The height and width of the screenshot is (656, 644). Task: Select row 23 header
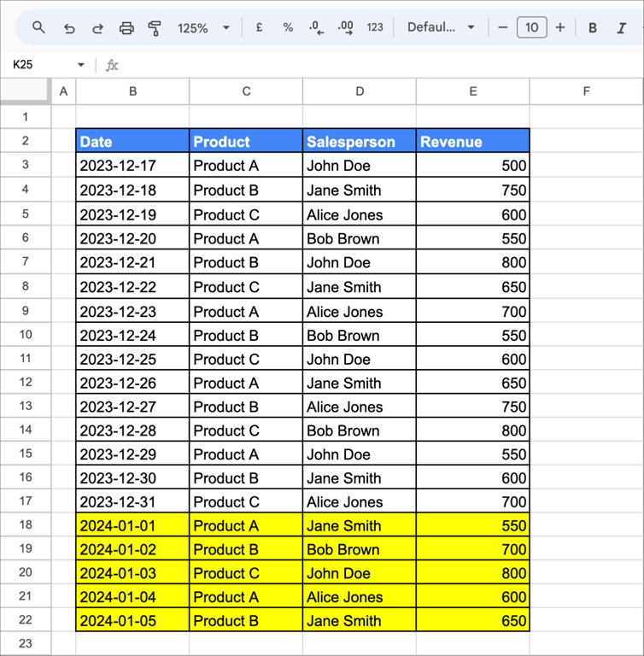click(26, 643)
